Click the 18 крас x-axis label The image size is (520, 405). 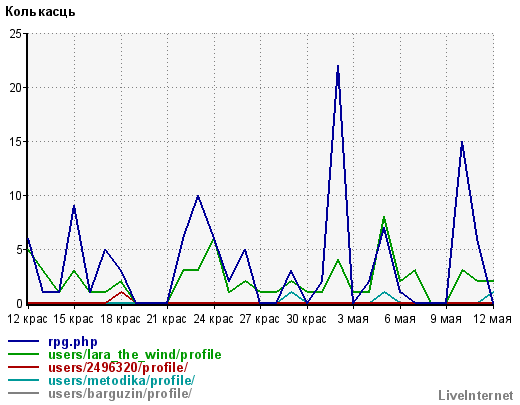click(120, 319)
